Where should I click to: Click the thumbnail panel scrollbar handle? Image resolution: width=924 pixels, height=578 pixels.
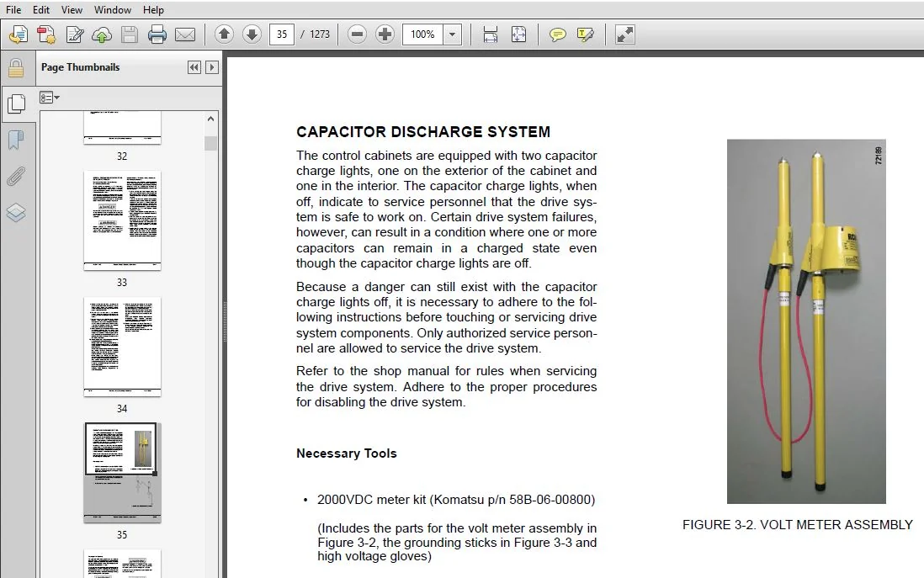tap(211, 143)
